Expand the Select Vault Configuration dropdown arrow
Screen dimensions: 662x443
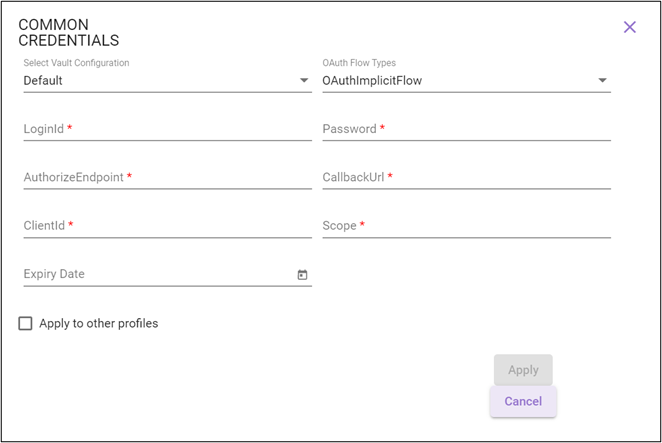(x=304, y=81)
